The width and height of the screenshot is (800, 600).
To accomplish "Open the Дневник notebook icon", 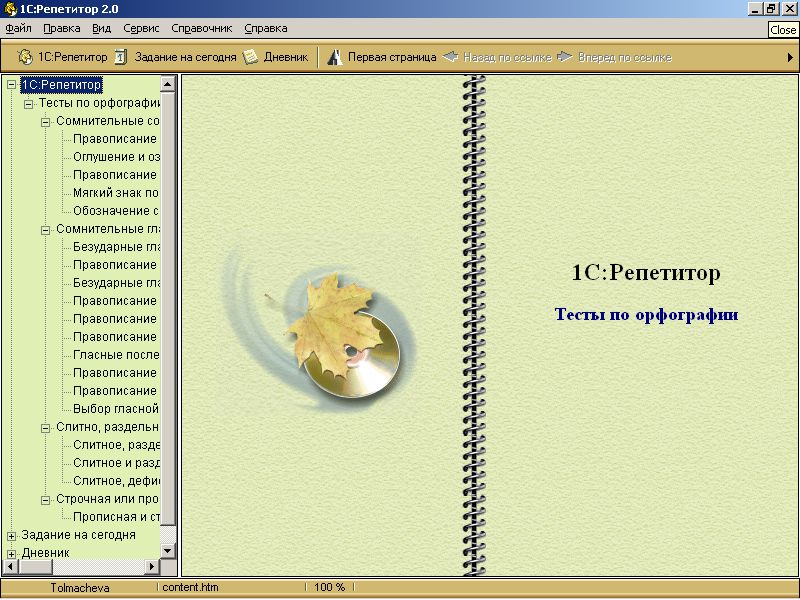I will [x=250, y=57].
